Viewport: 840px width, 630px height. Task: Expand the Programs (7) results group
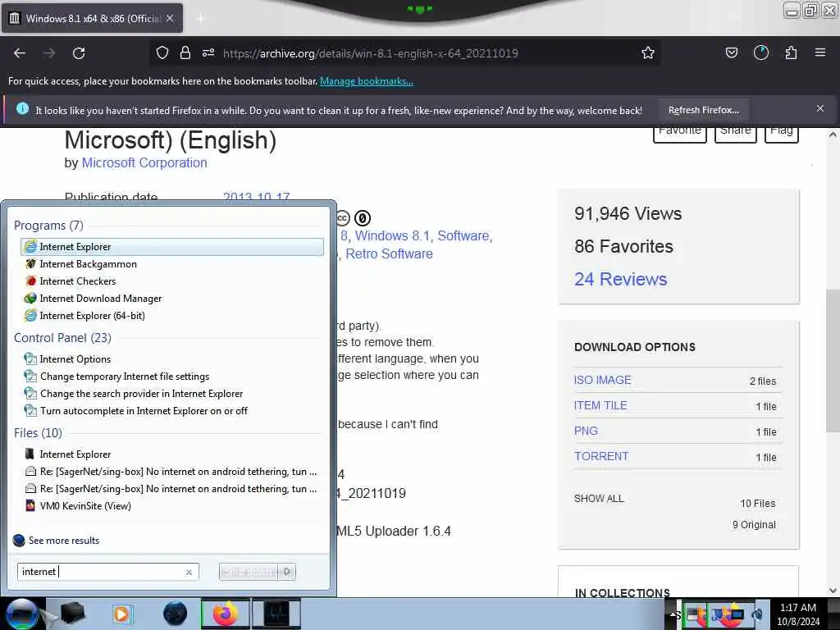(x=48, y=226)
